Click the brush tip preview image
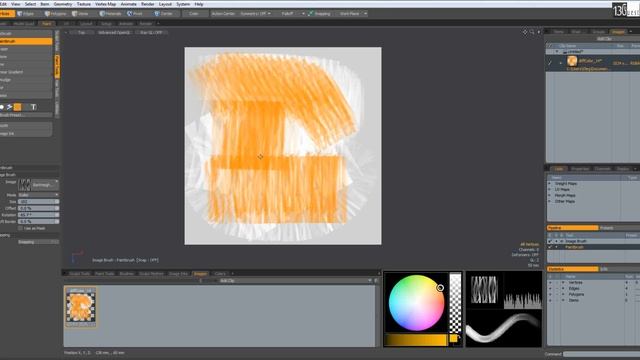 [484, 290]
